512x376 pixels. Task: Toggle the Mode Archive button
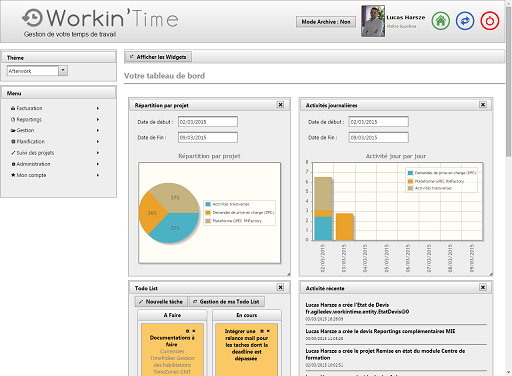[x=326, y=22]
